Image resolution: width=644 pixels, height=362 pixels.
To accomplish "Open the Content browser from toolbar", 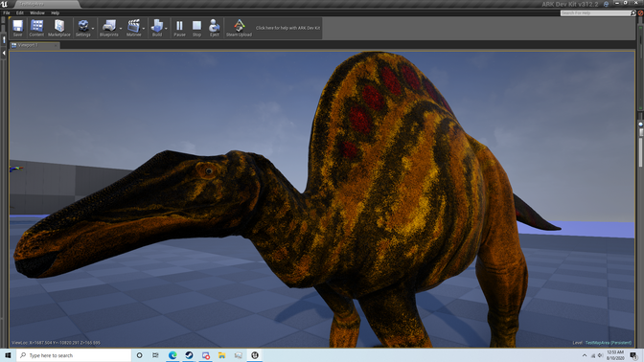I will tap(36, 28).
